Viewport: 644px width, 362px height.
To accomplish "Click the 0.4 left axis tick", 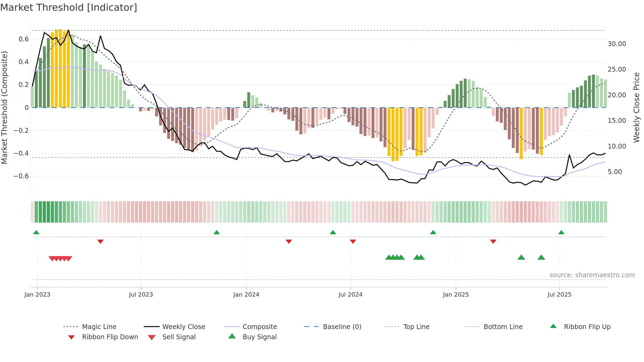I will click(x=24, y=62).
